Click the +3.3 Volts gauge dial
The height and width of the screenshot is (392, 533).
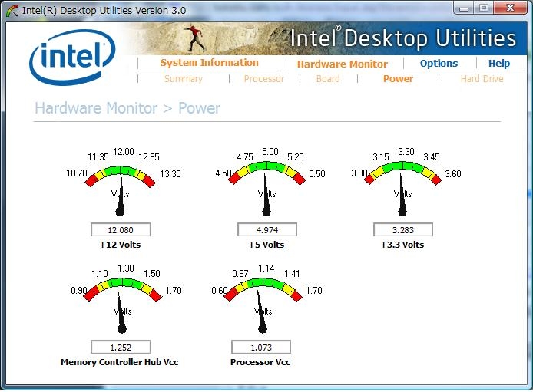pyautogui.click(x=402, y=190)
